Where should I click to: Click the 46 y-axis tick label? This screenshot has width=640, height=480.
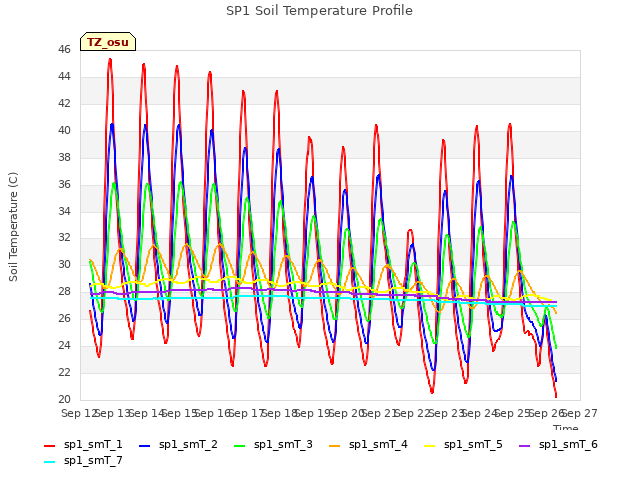click(x=64, y=49)
